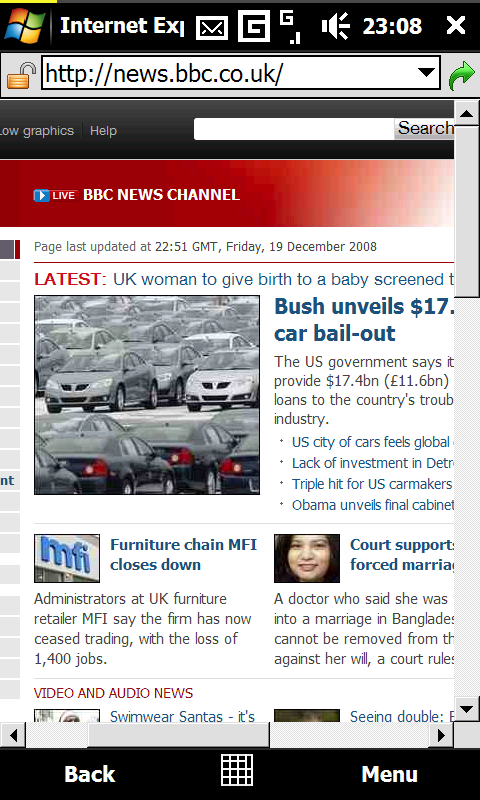Viewport: 480px width, 800px height.
Task: Open the parked cars bail-out story image
Action: (147, 395)
